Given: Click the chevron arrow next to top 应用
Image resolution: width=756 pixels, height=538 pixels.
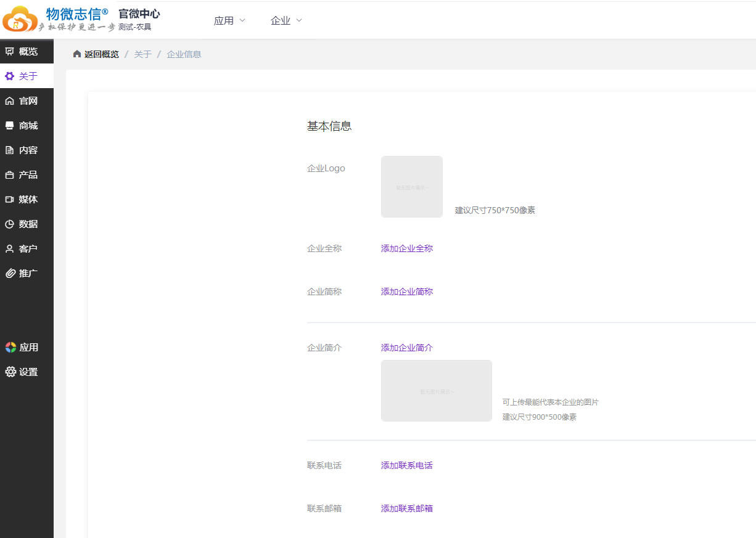Looking at the screenshot, I should (242, 20).
